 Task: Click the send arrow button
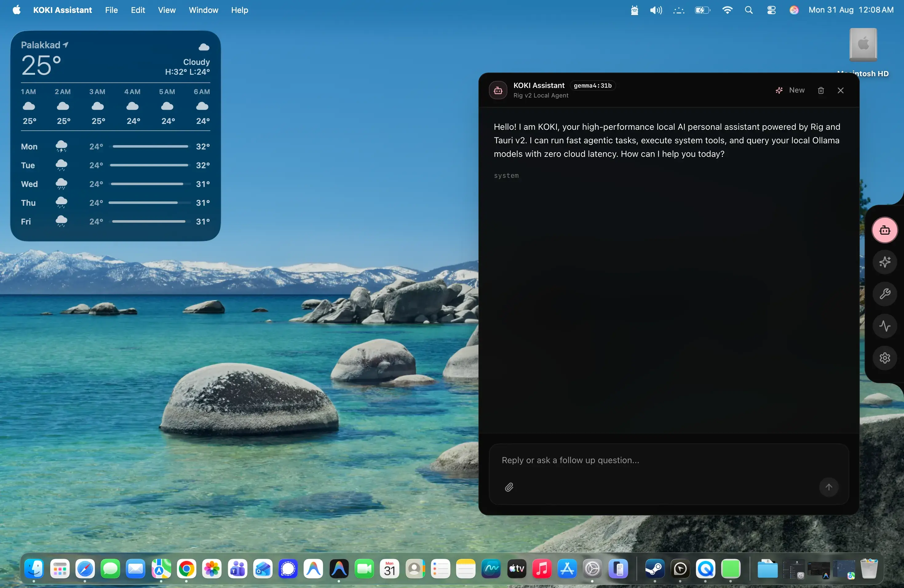point(829,487)
